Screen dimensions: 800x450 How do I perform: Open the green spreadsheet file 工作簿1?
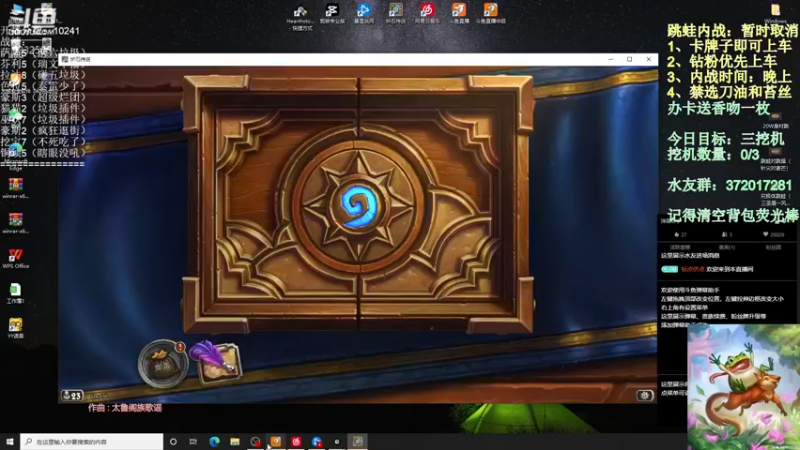[x=15, y=293]
